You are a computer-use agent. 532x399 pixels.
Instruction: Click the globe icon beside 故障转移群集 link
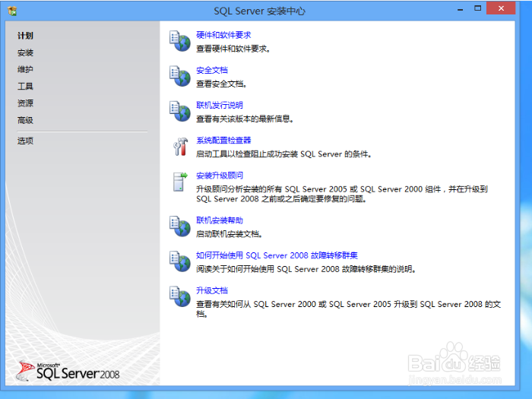180,261
